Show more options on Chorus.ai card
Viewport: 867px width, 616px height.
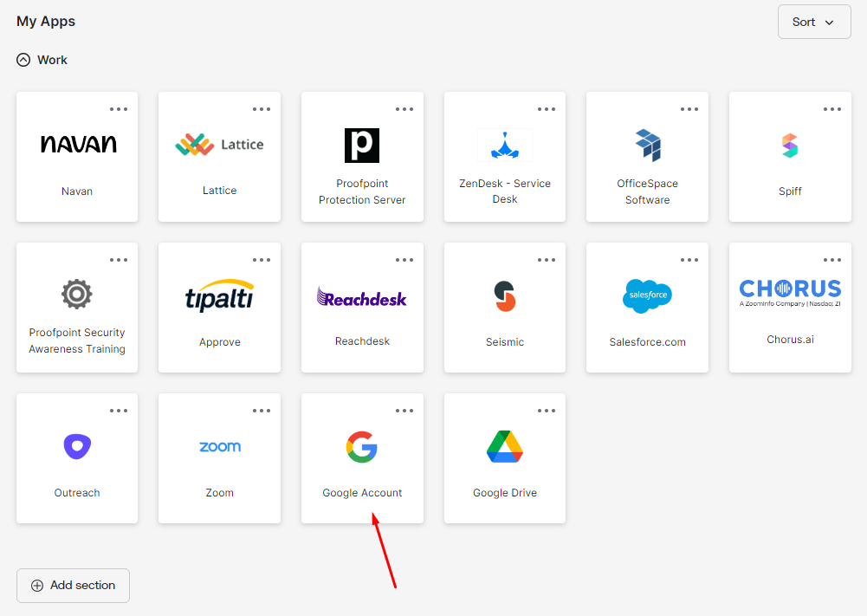(832, 260)
